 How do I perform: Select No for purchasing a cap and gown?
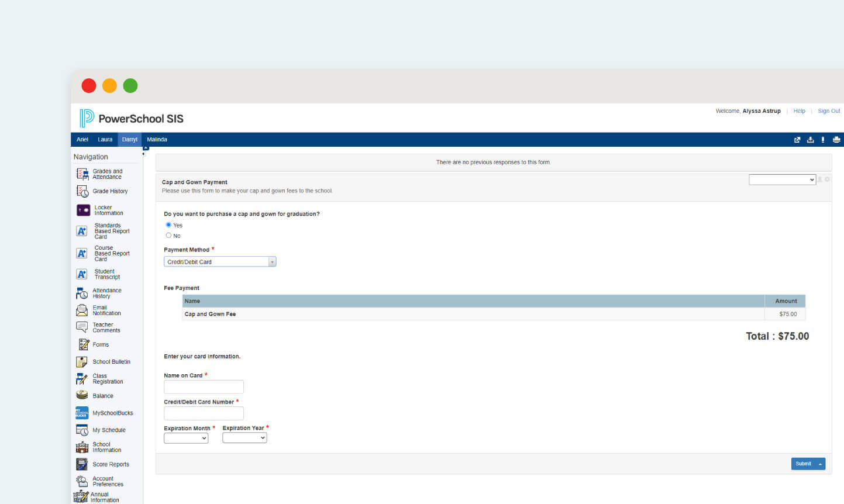168,235
